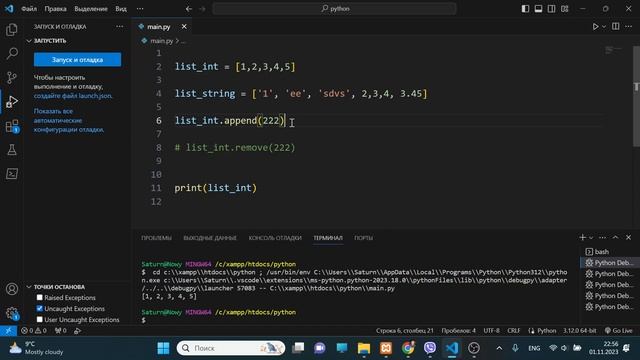Open terminal panel more actions ellipsis

coord(602,238)
